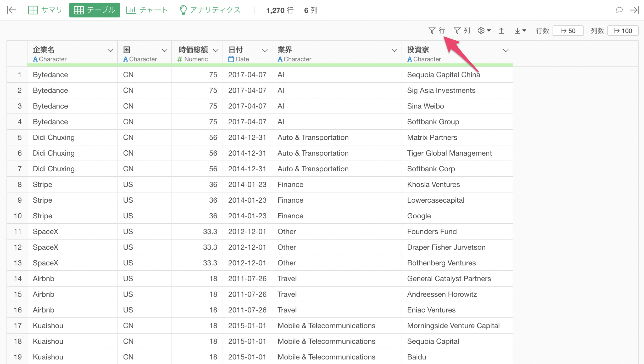Select the Matrix Partners cell
The height and width of the screenshot is (364, 644).
point(457,137)
